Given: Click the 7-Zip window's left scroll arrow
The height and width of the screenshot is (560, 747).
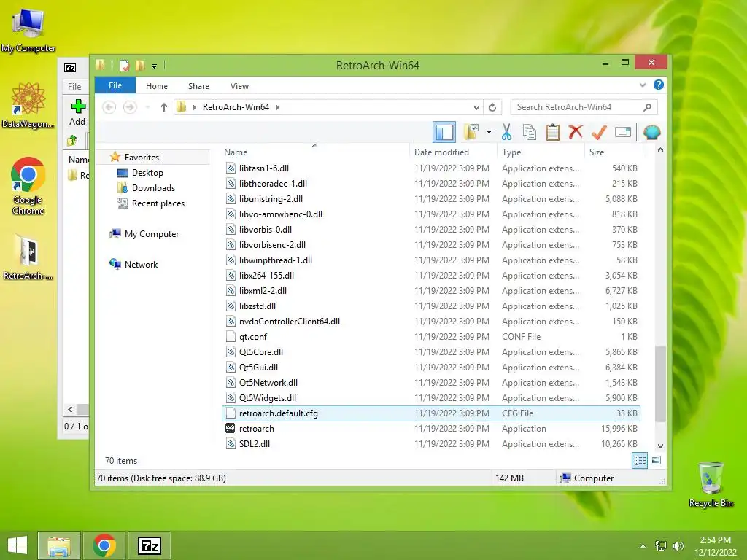Looking at the screenshot, I should (x=71, y=410).
